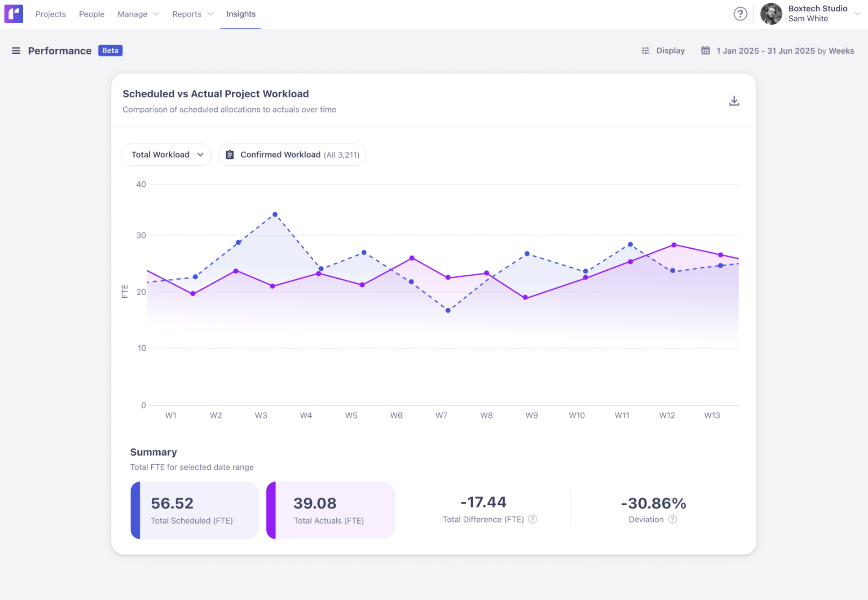Go to the Projects tab

coord(51,14)
